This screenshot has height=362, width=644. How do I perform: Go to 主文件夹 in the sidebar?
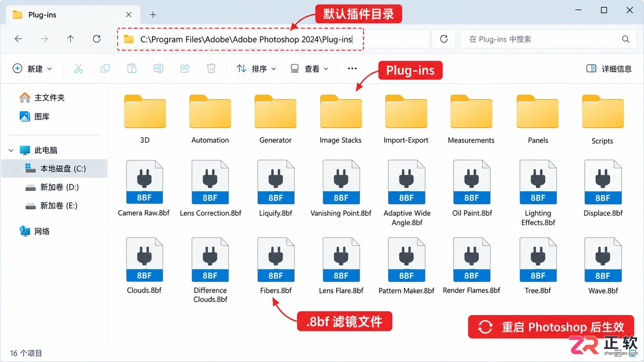[x=42, y=97]
